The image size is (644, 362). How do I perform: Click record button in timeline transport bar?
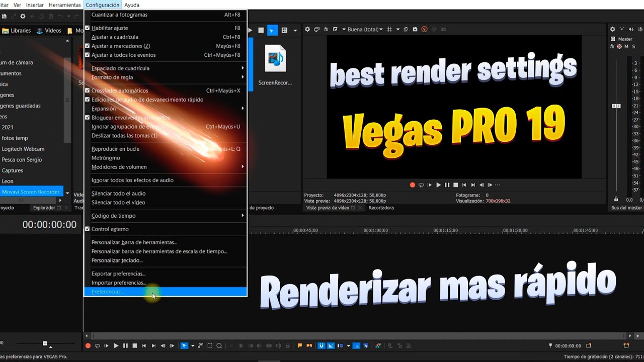88,346
